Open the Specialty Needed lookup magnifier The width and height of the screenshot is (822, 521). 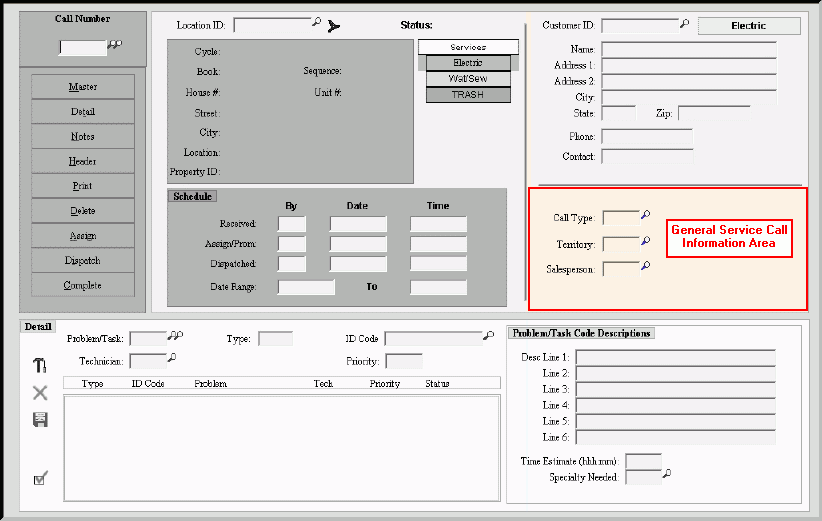tap(667, 474)
